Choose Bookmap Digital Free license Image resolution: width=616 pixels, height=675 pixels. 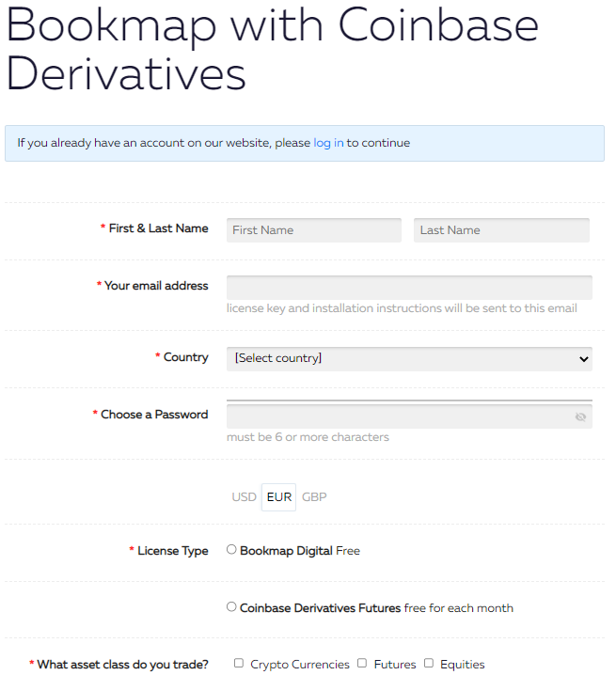pos(231,549)
